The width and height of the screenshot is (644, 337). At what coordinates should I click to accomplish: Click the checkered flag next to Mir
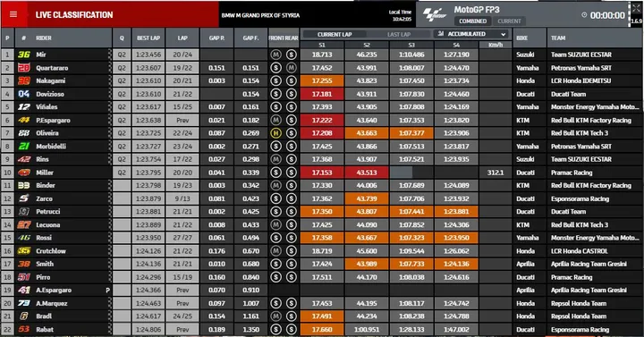pos(109,55)
